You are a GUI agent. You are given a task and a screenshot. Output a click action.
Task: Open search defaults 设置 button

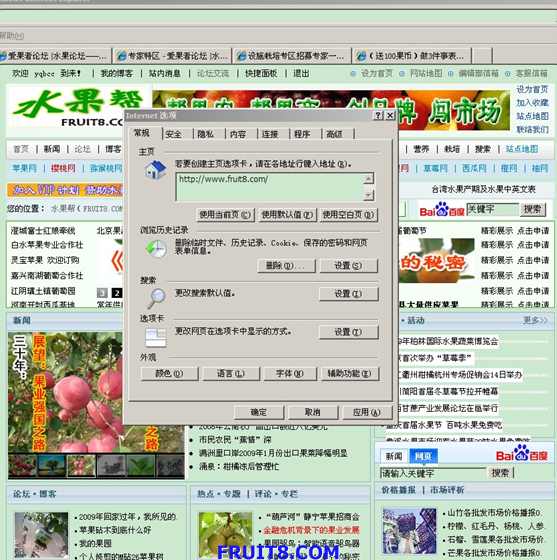tap(348, 294)
